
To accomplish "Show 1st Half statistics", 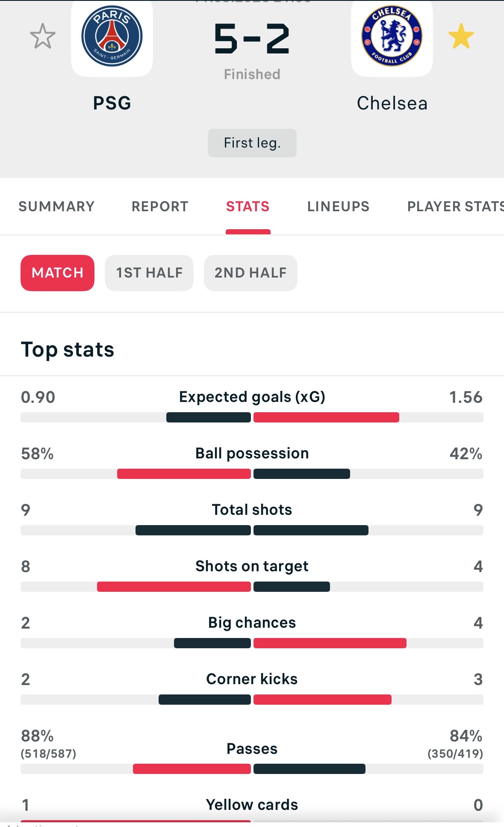I will [149, 273].
